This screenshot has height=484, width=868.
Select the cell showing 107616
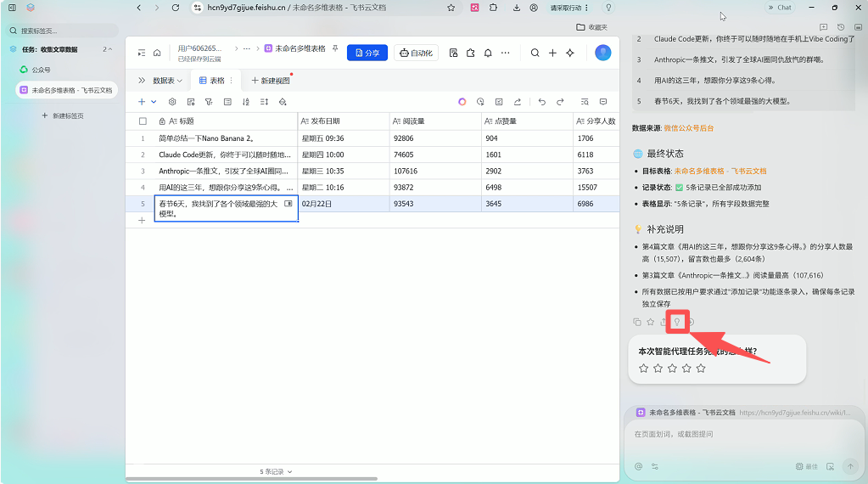(435, 172)
